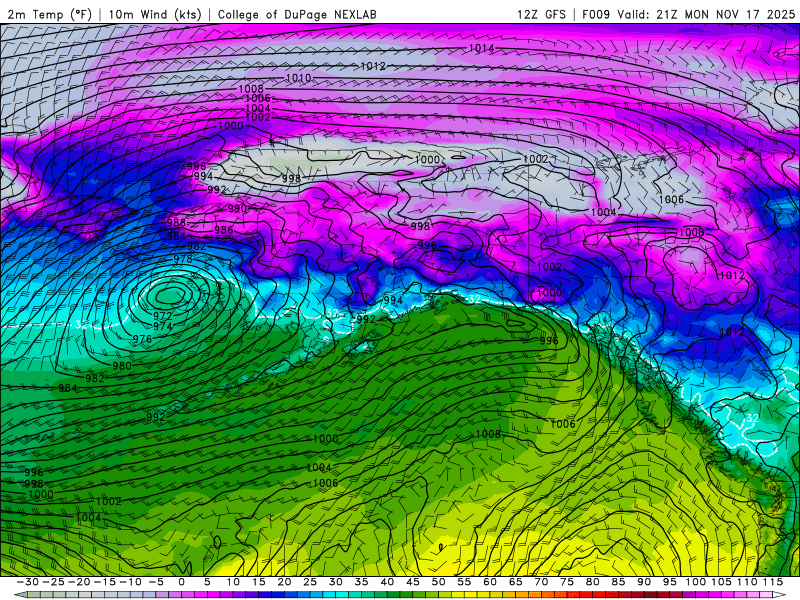
Task: Click the 'F009 Valid: 21Z MON NOV 17 2025' text
Action: (688, 14)
